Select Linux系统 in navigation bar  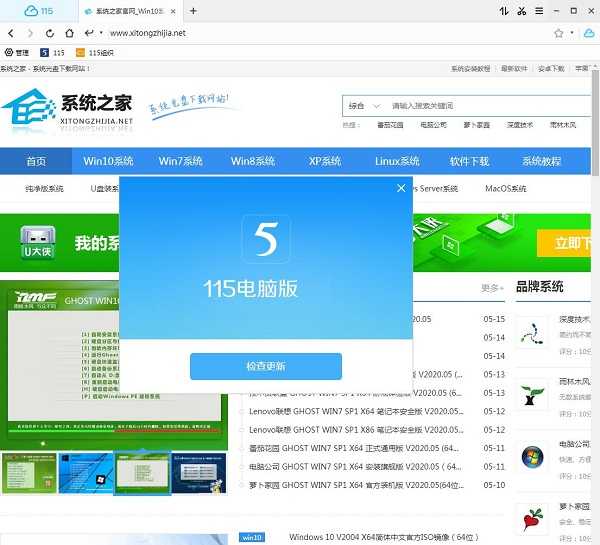397,161
